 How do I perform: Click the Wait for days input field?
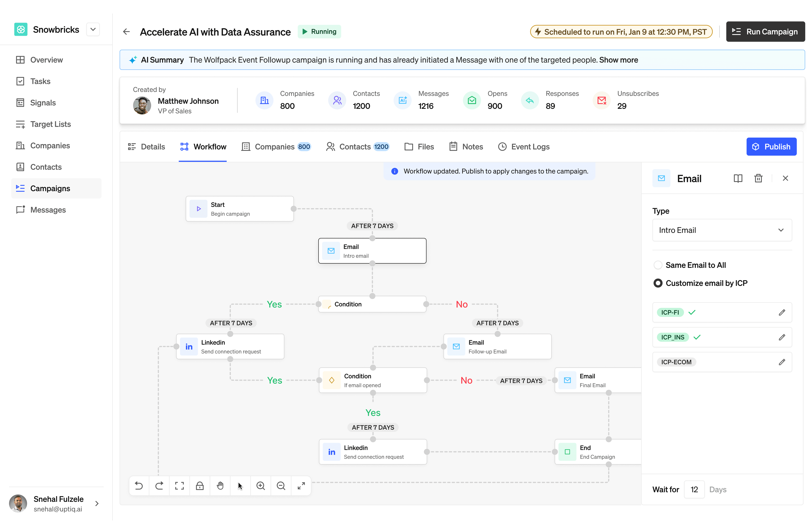(x=694, y=490)
